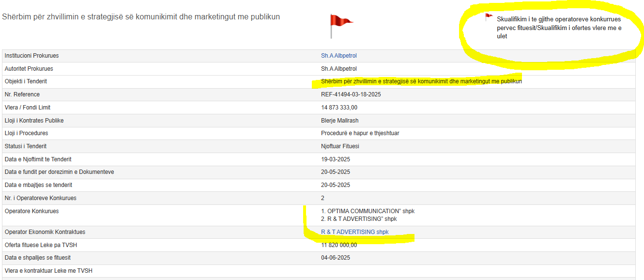Click the limit fund value 14 873 333,00
This screenshot has height=280, width=644.
(339, 108)
